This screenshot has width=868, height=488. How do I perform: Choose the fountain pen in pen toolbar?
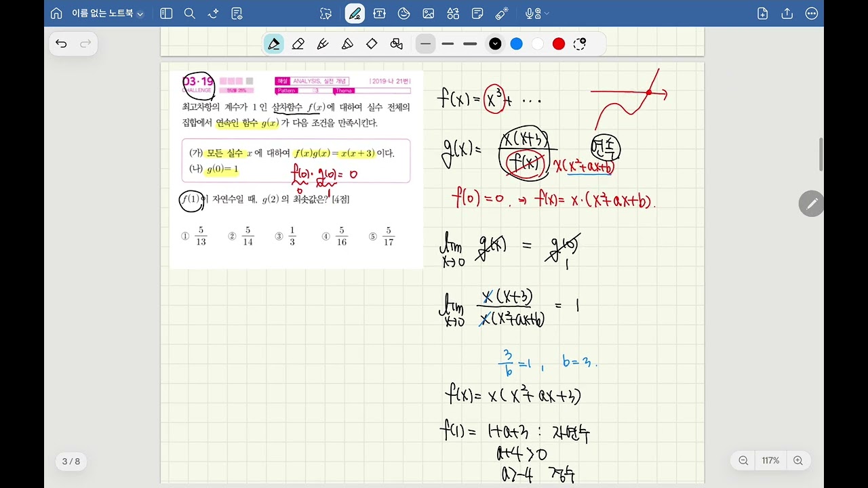tap(274, 44)
